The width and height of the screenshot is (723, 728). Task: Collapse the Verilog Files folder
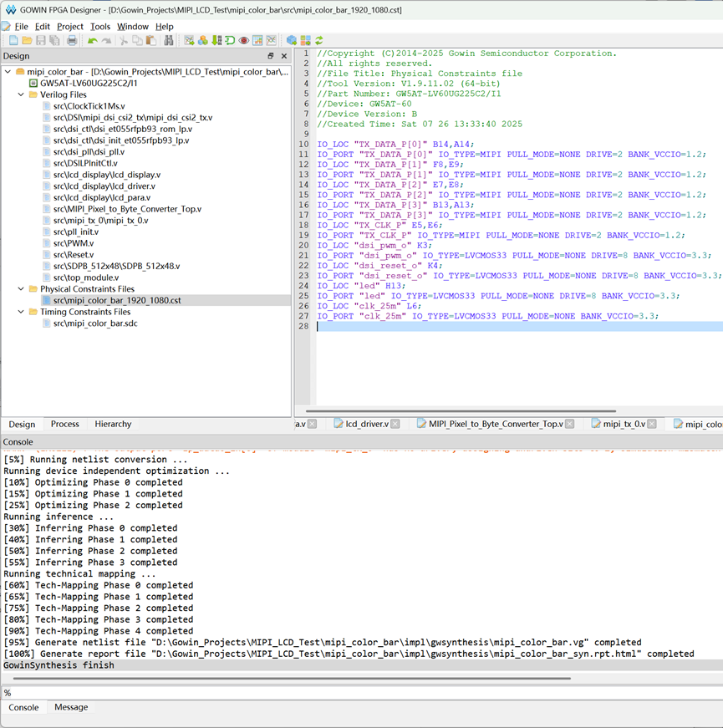coord(21,94)
